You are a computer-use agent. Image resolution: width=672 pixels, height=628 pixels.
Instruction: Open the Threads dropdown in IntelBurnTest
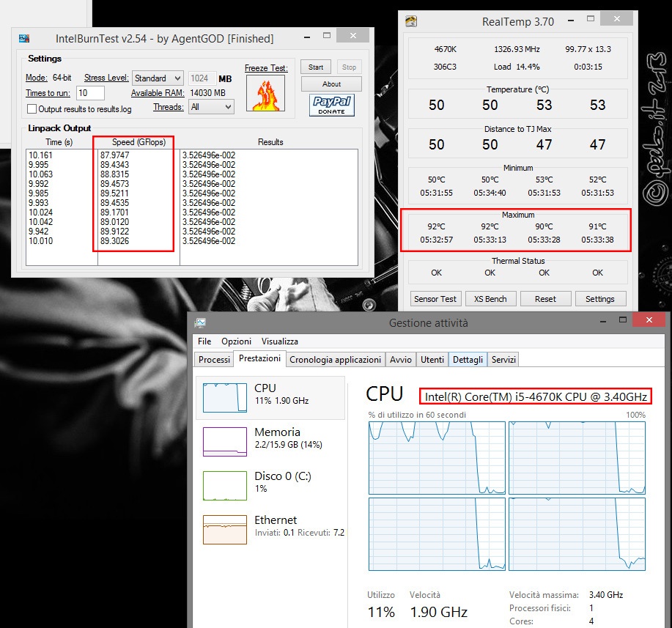(211, 107)
